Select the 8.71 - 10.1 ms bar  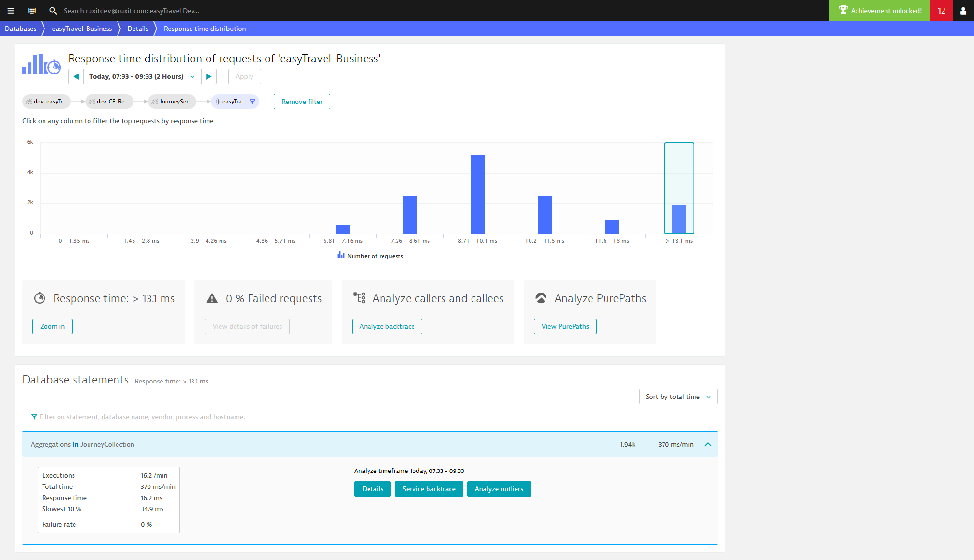pyautogui.click(x=477, y=194)
